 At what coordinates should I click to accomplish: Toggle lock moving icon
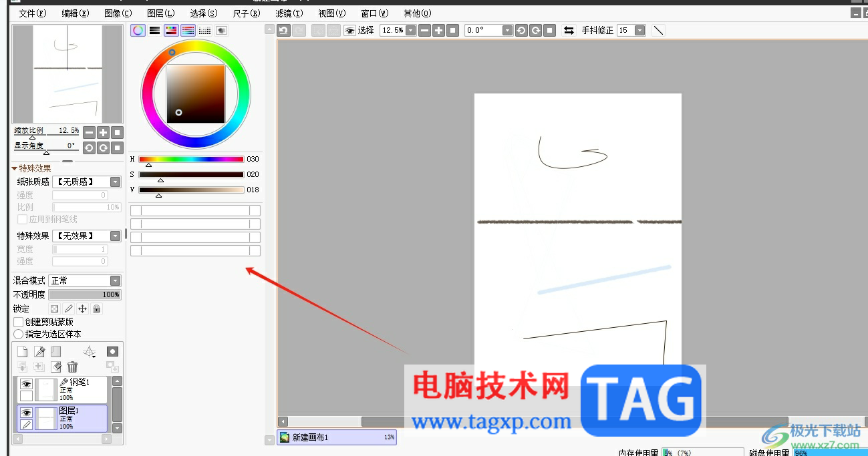tap(82, 309)
